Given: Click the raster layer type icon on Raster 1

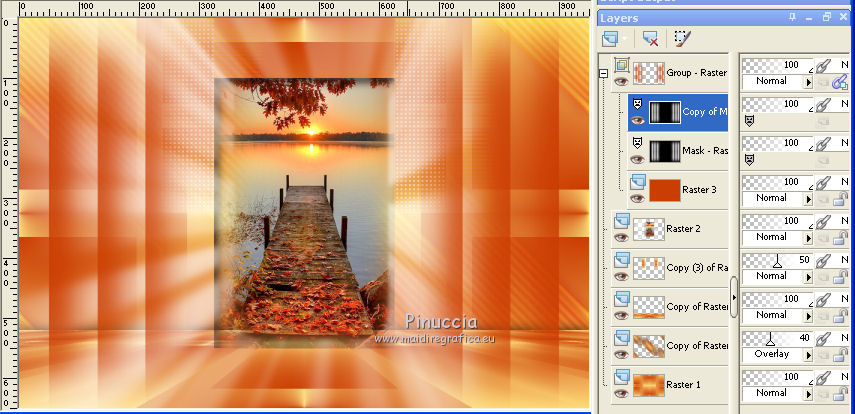Looking at the screenshot, I should (622, 376).
